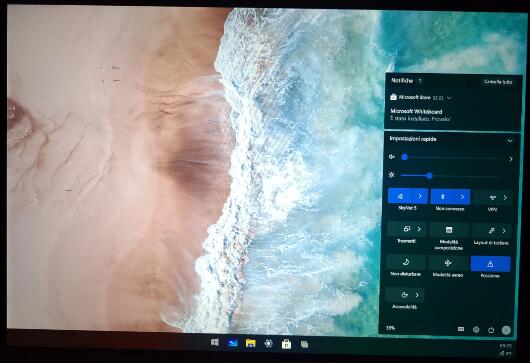Screen dimensions: 530x363
Task: Expand the Microsoft Store notification chevron
Action: pos(449,98)
